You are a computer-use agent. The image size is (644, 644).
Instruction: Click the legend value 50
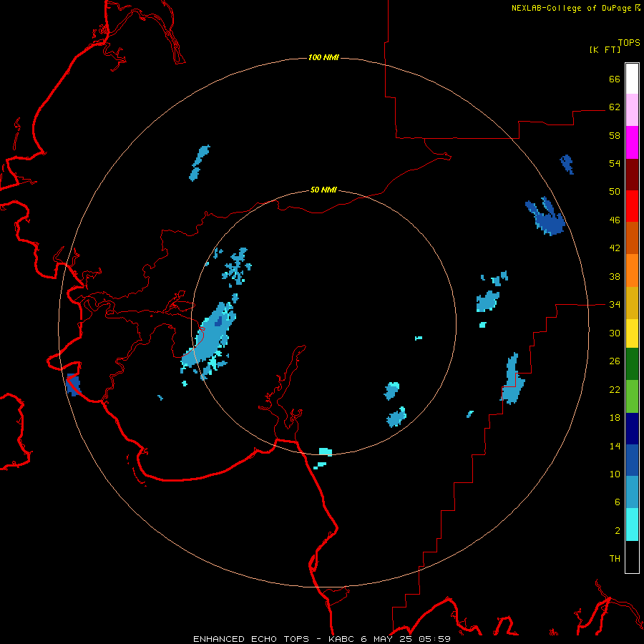[615, 192]
